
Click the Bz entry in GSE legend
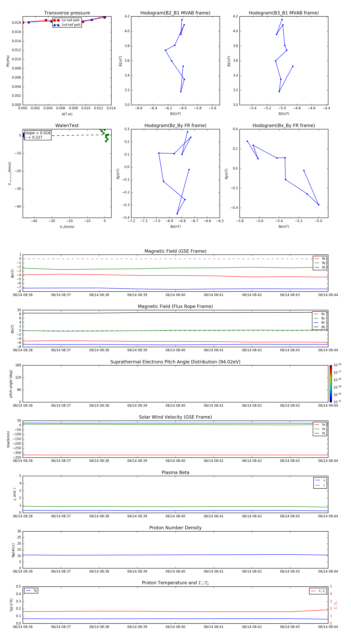tap(320, 267)
